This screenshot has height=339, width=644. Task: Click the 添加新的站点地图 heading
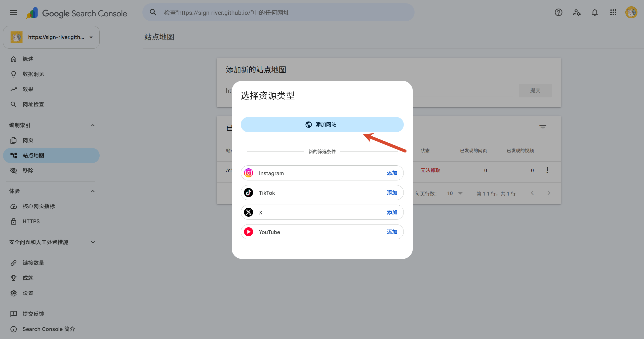pos(256,70)
